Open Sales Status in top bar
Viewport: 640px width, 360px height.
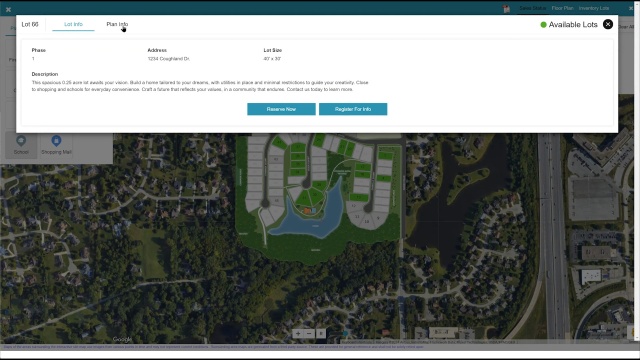[532, 8]
